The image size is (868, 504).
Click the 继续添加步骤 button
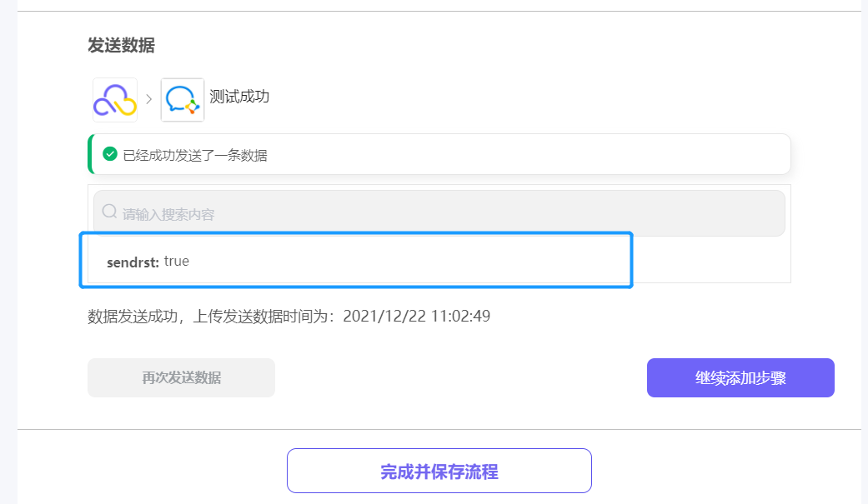coord(740,378)
